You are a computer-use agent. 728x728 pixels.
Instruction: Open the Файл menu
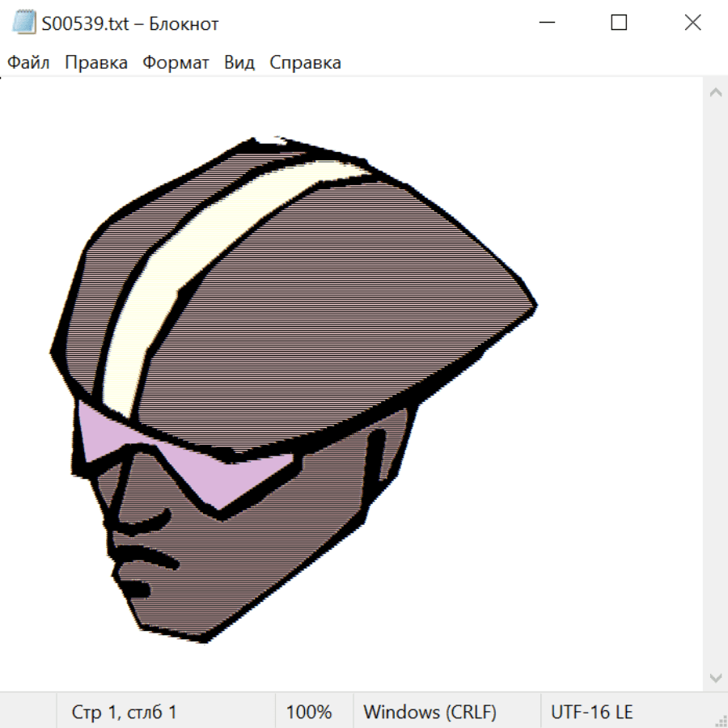(x=29, y=63)
